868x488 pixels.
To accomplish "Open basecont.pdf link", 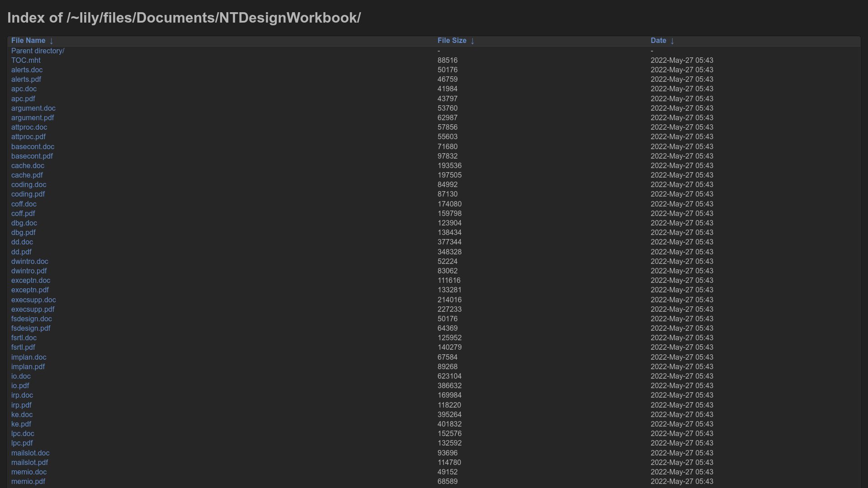I will (x=32, y=156).
